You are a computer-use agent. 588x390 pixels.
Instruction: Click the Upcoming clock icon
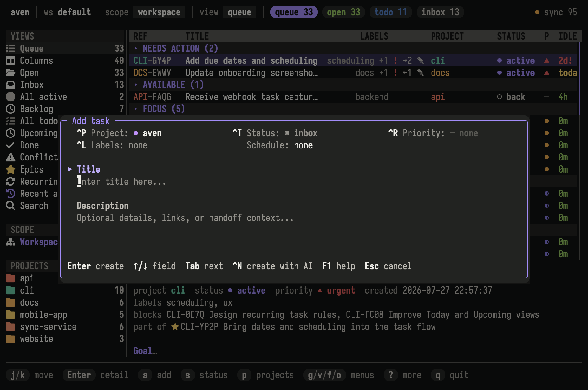tap(11, 133)
